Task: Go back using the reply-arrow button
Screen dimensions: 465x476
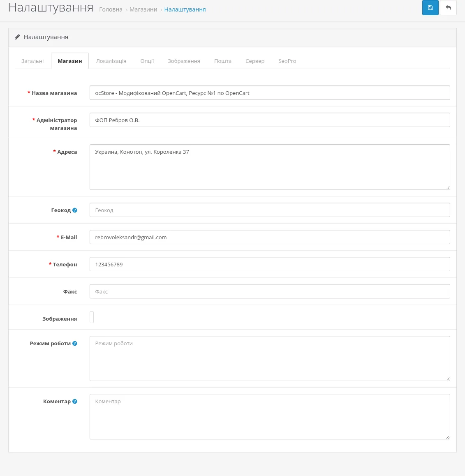Action: (x=448, y=7)
